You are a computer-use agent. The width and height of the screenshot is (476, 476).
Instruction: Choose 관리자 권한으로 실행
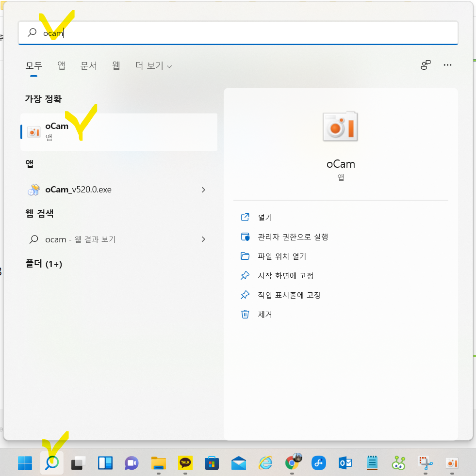(x=293, y=237)
